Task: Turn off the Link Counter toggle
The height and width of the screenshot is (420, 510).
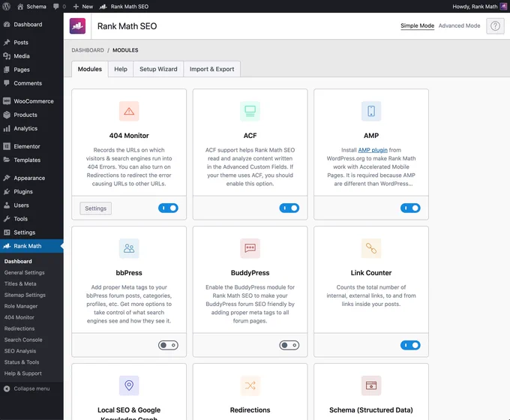Action: click(410, 345)
